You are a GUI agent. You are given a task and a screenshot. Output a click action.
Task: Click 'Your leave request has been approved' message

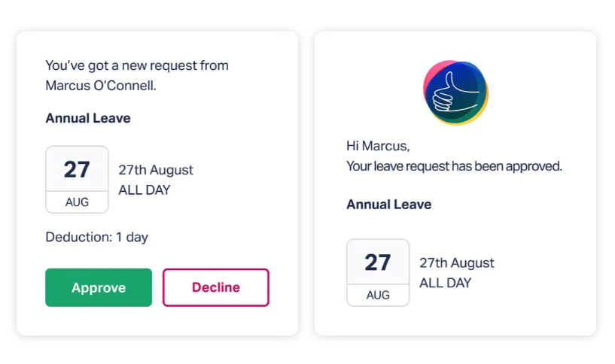click(454, 166)
